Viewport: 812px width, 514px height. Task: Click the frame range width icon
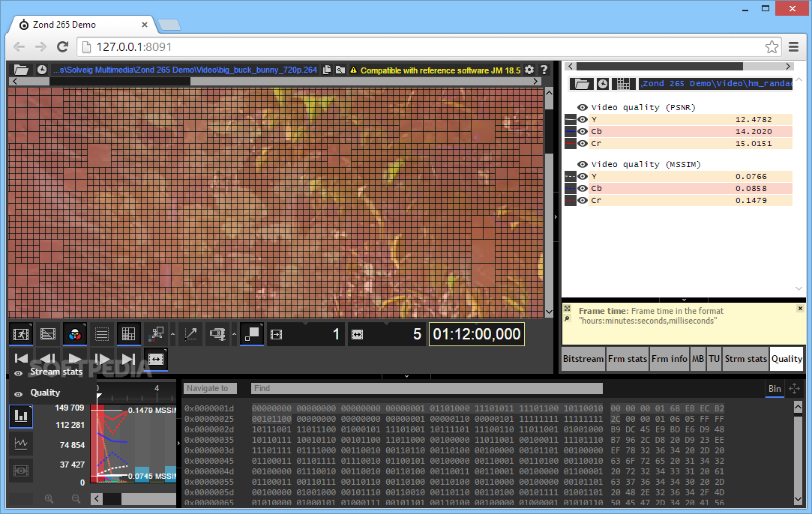click(x=358, y=335)
